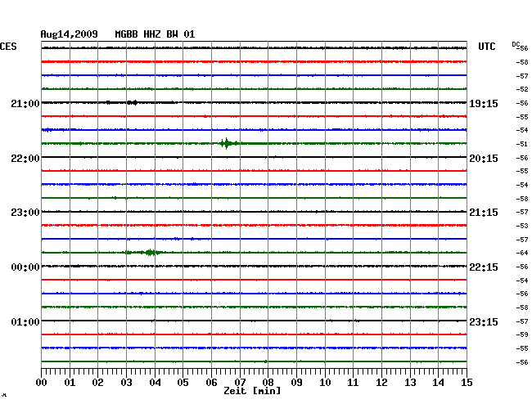Click the green seismic burst just before minute 04
The height and width of the screenshot is (404, 532).
tap(151, 252)
